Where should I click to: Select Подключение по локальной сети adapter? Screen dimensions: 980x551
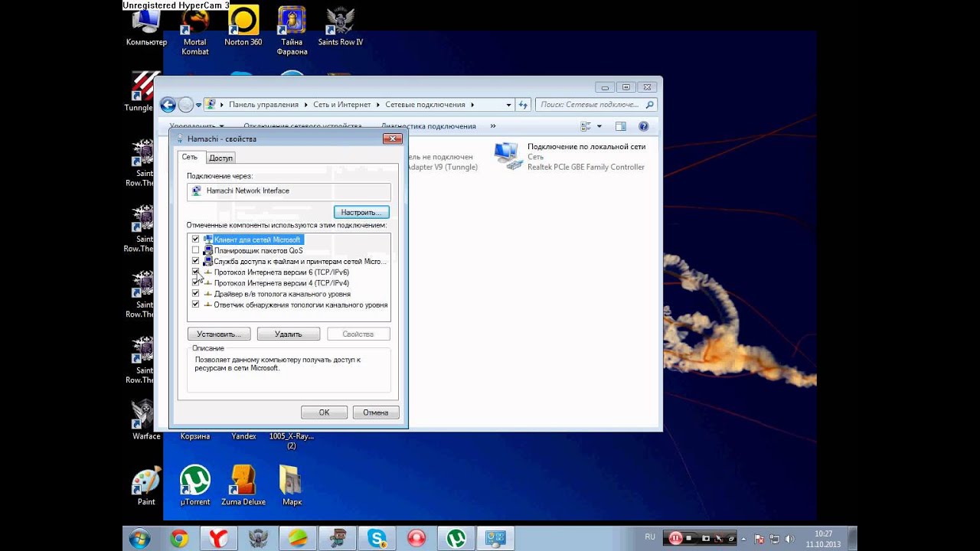click(570, 156)
